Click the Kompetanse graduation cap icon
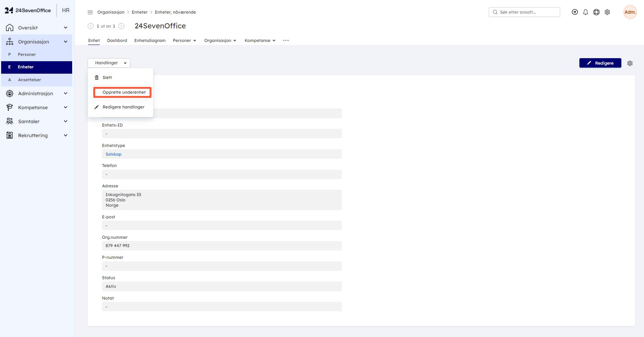644x337 pixels. tap(10, 107)
